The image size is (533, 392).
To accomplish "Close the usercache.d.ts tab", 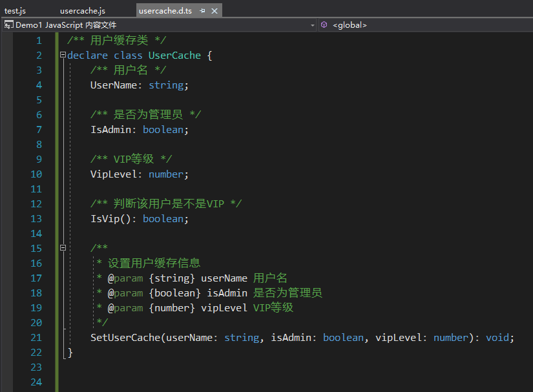I will 215,11.
